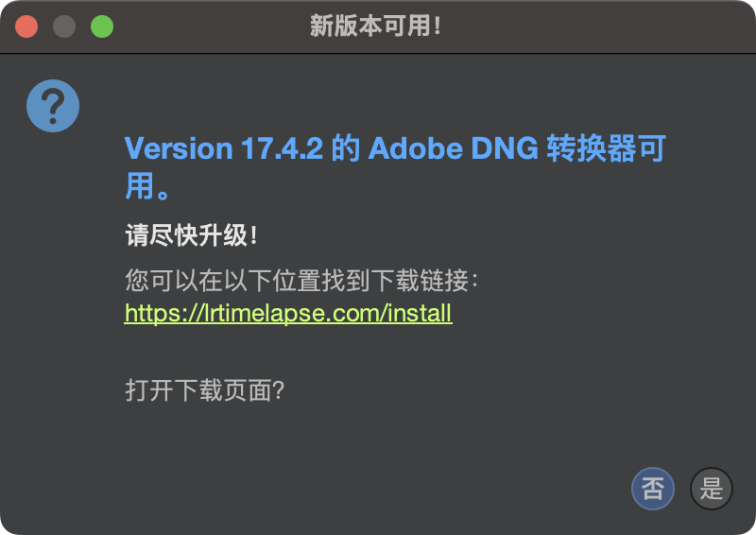This screenshot has height=535, width=756.
Task: Click the blue question mark icon
Action: [x=53, y=106]
